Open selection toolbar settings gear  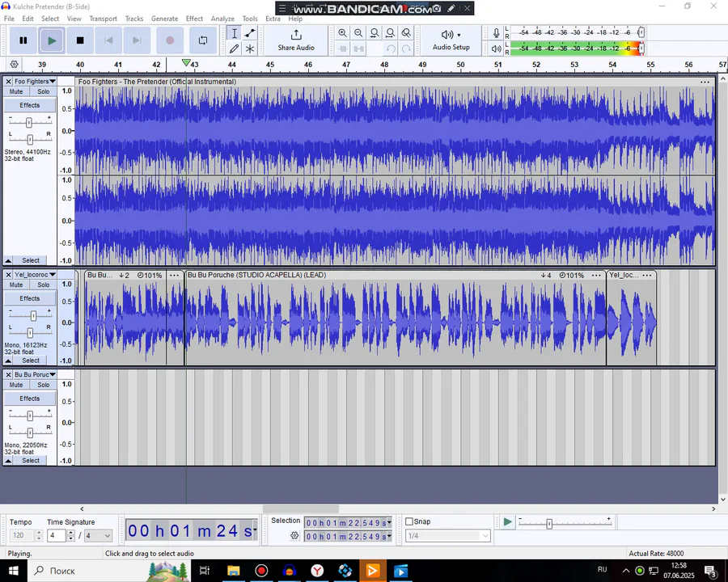tap(294, 536)
